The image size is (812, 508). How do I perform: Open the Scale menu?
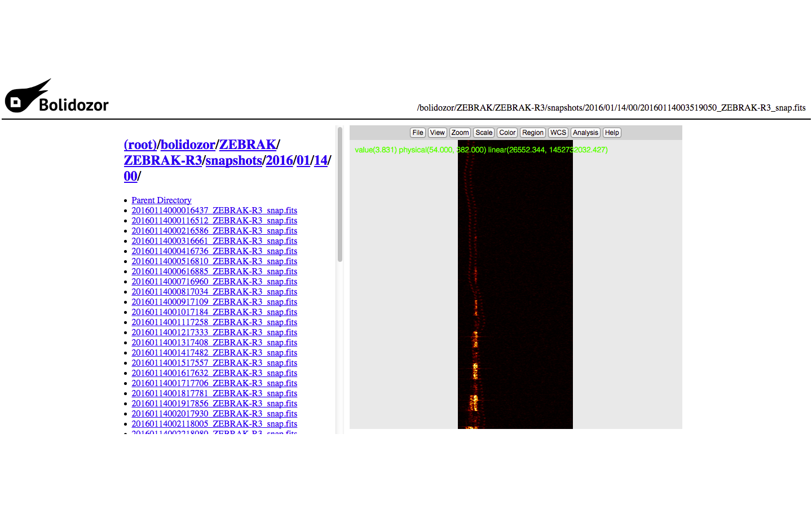(484, 133)
